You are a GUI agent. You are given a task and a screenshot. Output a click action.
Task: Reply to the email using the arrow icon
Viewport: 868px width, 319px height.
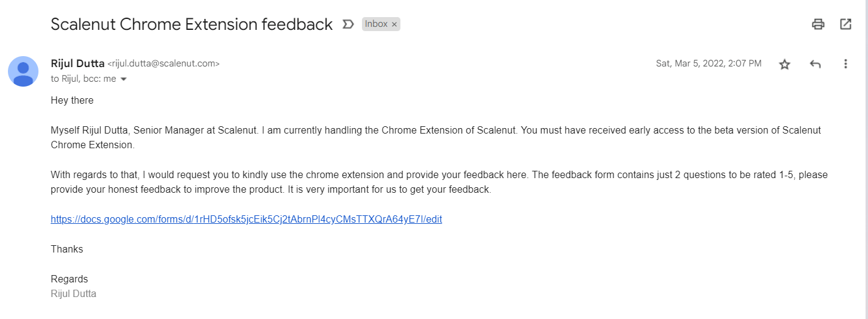[x=815, y=64]
